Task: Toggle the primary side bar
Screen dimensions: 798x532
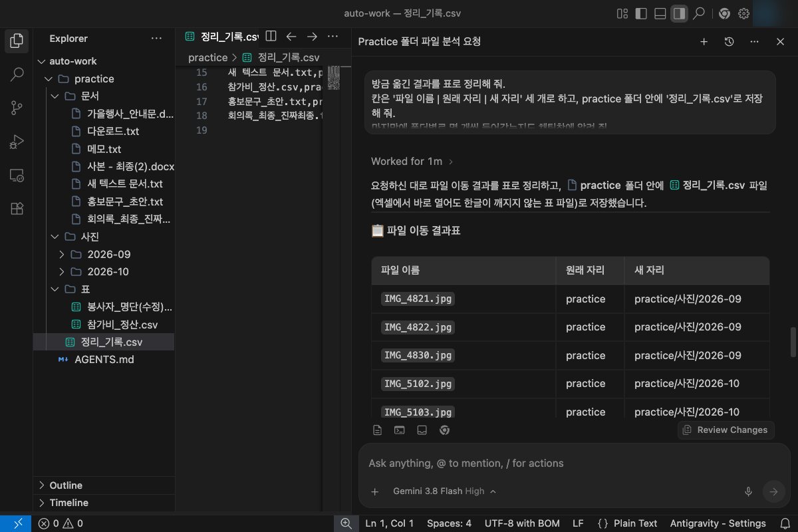Action: point(641,13)
